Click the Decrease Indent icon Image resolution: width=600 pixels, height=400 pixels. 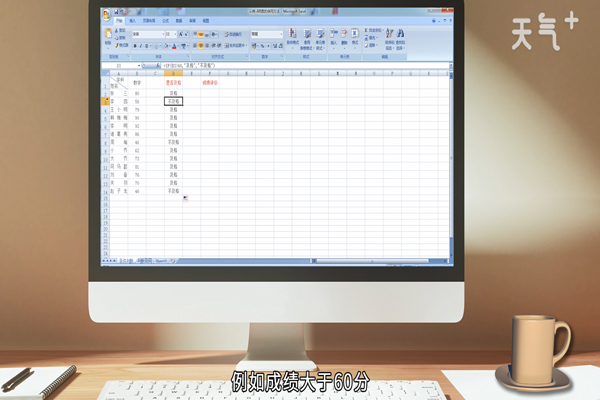(214, 46)
